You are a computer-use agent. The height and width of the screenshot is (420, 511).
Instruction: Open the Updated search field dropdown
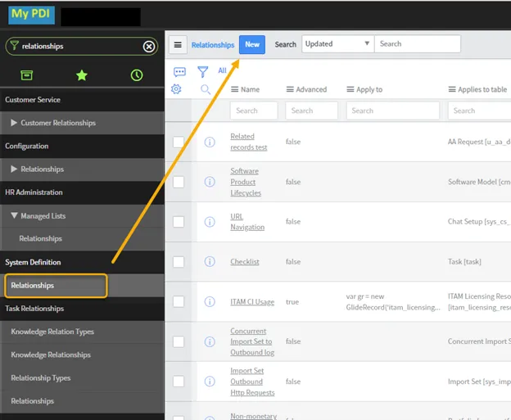coord(337,44)
